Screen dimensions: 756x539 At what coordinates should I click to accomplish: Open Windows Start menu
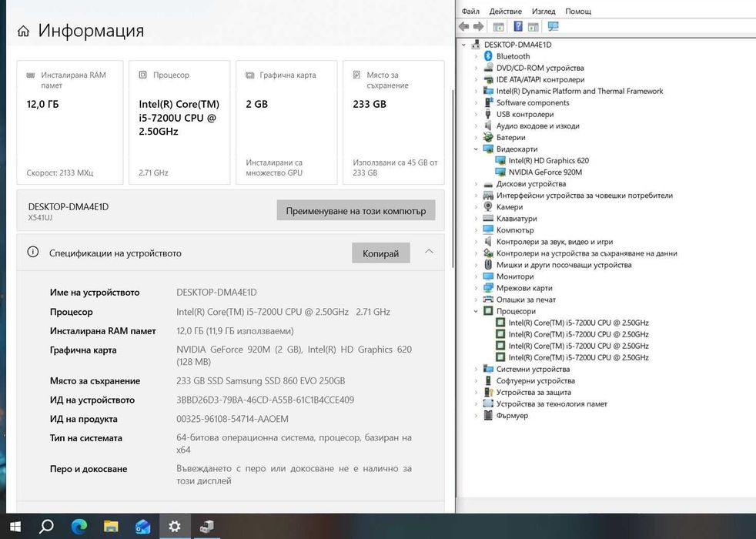coord(15,527)
